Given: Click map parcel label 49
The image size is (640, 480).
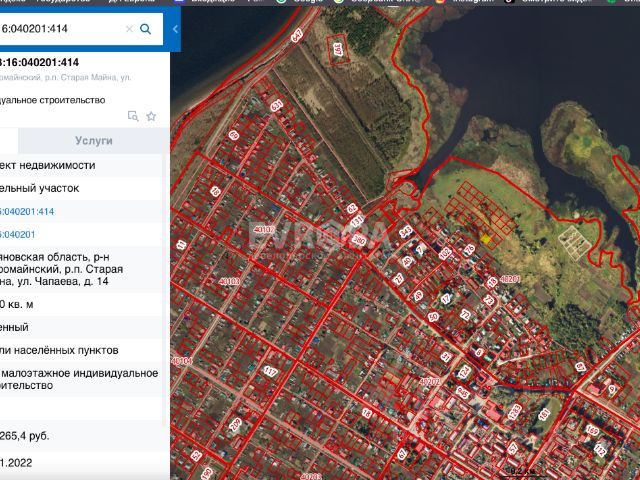Looking at the screenshot, I should coord(418,296).
